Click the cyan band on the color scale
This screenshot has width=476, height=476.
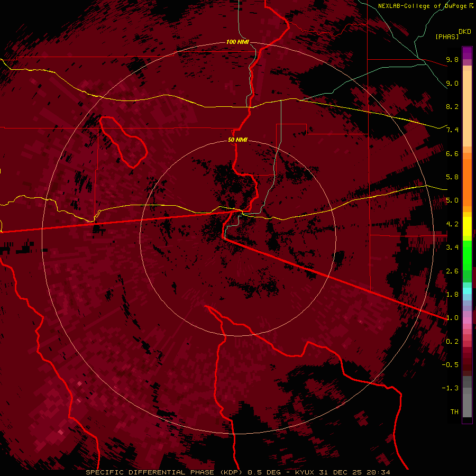point(467,290)
